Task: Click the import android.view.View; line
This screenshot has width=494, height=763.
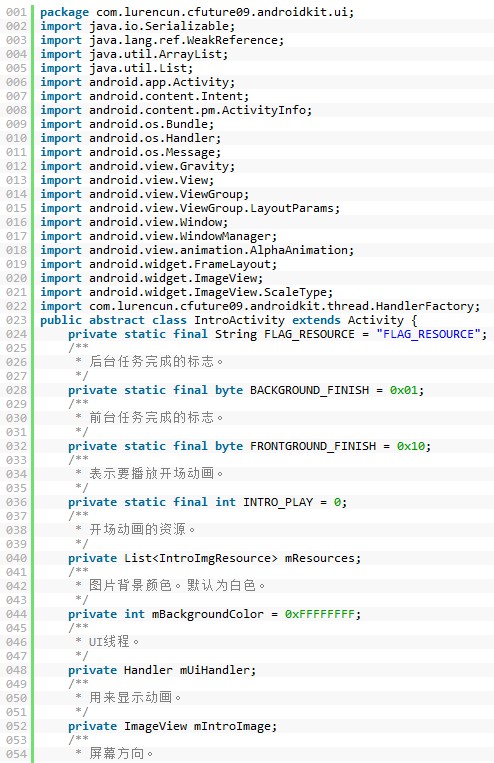Action: [x=127, y=180]
